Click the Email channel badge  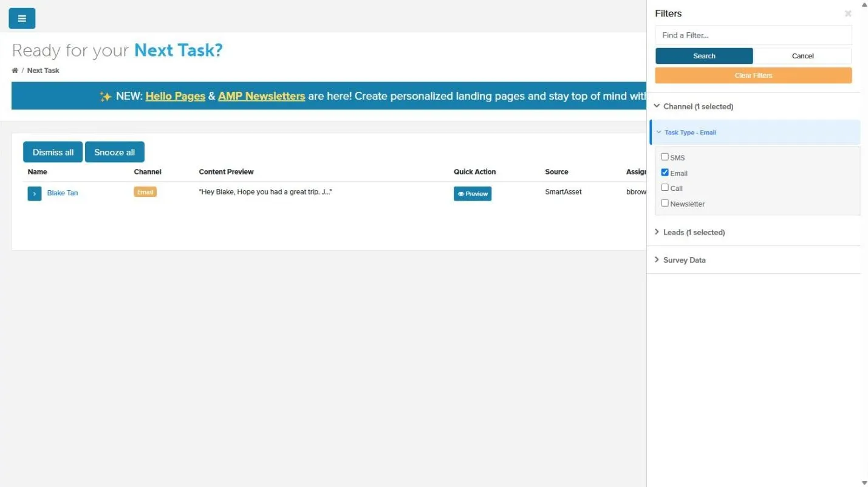pos(145,192)
